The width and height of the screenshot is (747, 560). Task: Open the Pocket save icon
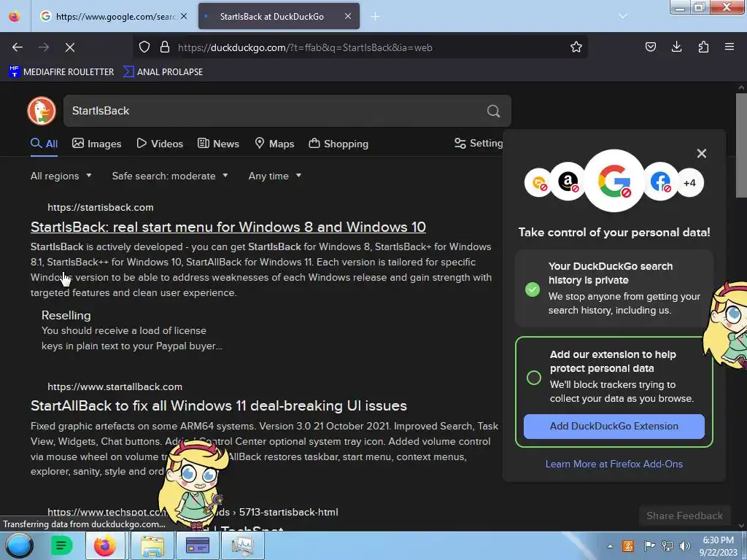(650, 47)
